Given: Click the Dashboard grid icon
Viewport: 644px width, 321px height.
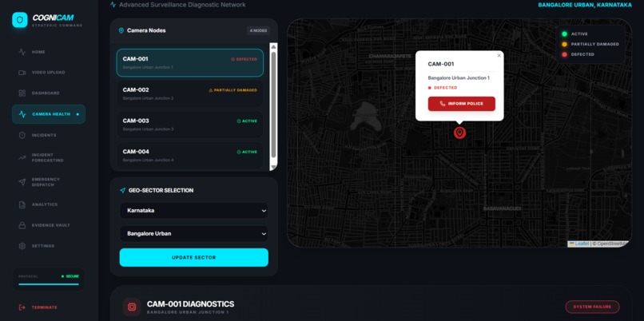Looking at the screenshot, I should (x=22, y=93).
